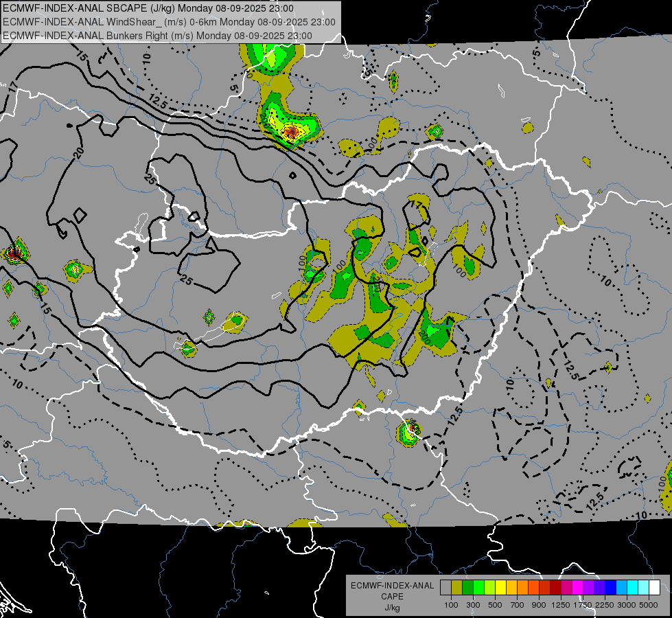Screen dimensions: 672x618
Task: Select the white swatch at the legend end
Action: (655, 587)
